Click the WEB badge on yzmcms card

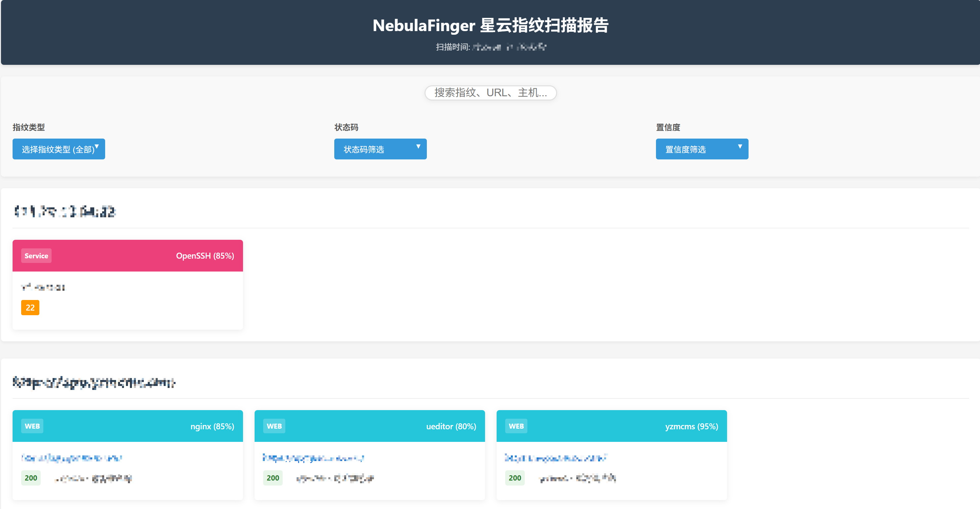[516, 426]
